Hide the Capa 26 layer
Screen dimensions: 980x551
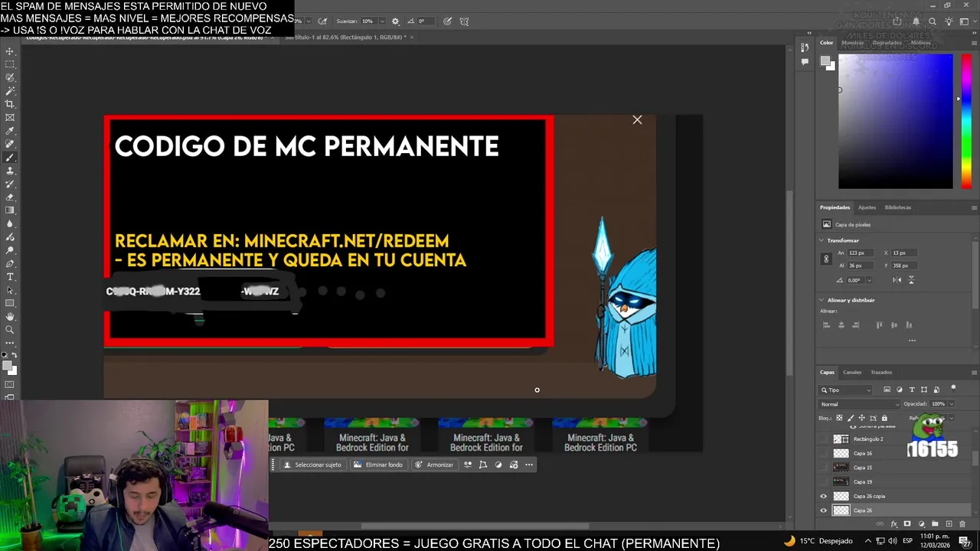click(824, 510)
